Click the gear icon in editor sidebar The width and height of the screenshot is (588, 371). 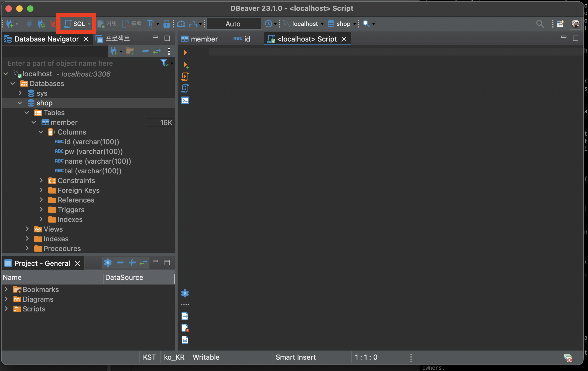click(185, 293)
